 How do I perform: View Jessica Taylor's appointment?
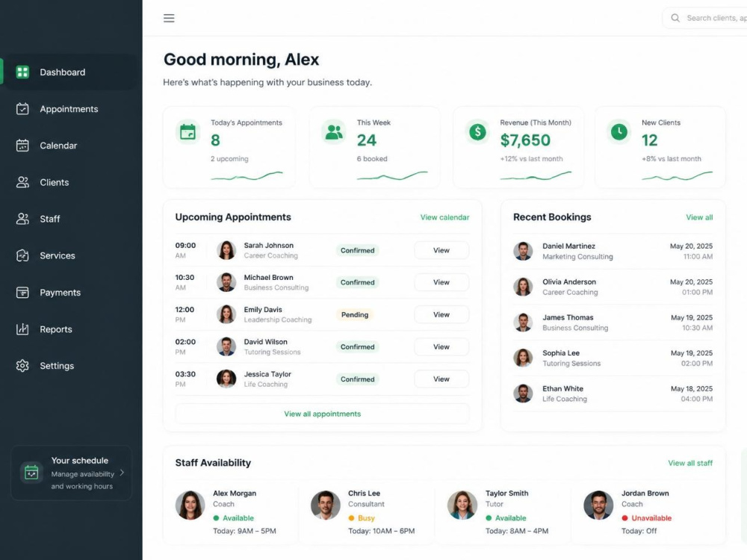click(441, 379)
